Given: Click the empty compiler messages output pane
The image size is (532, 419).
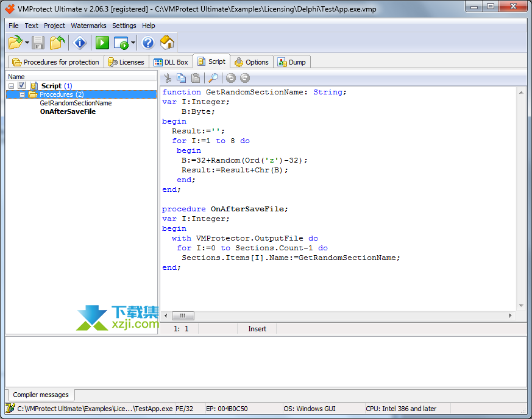Looking at the screenshot, I should pos(266,361).
